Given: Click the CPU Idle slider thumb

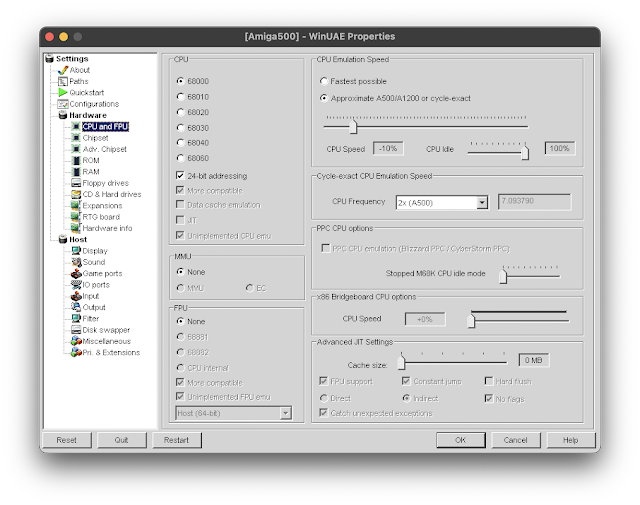Looking at the screenshot, I should click(x=525, y=152).
